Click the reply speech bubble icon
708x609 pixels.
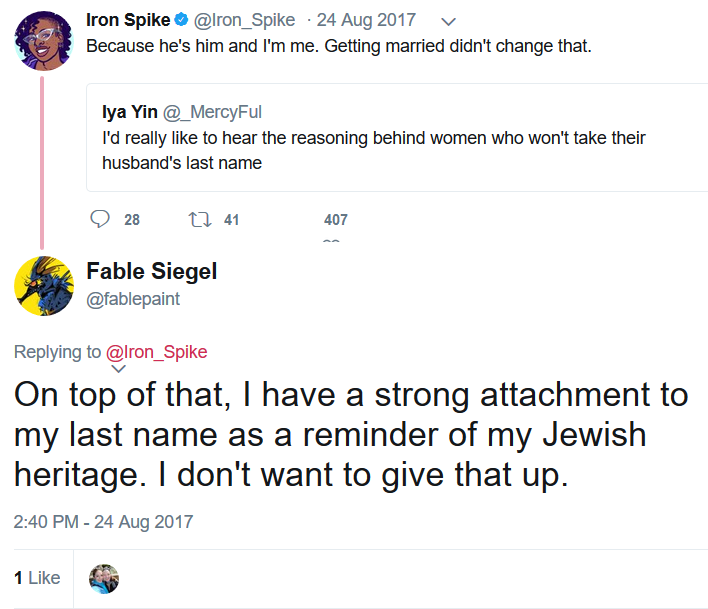[x=100, y=219]
